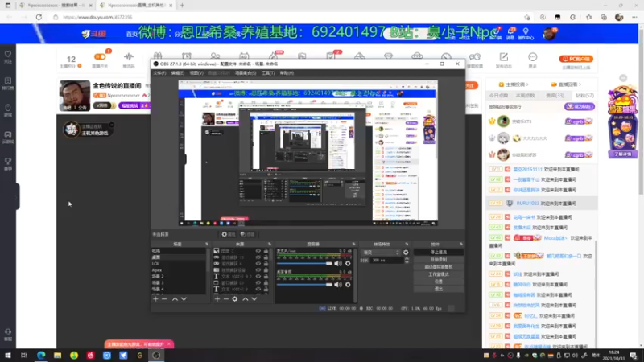Open Microsoft Edge from the taskbar
The height and width of the screenshot is (362, 644).
point(41,356)
